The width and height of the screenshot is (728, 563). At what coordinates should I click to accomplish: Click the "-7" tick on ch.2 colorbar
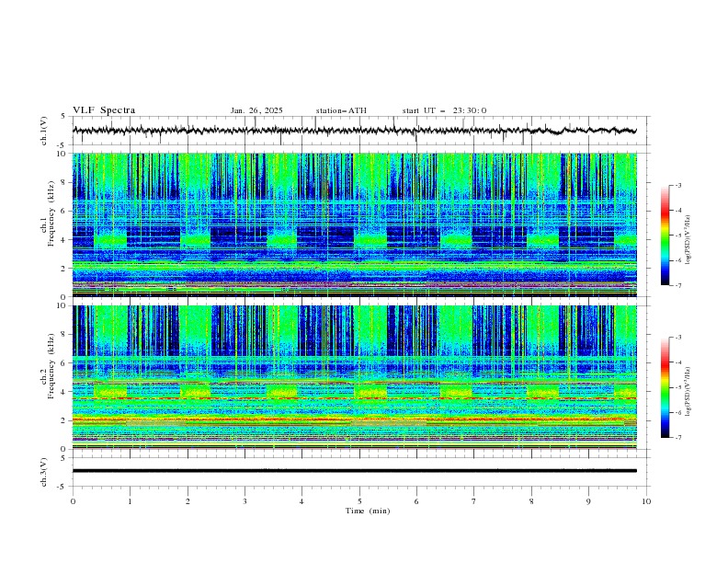point(678,438)
